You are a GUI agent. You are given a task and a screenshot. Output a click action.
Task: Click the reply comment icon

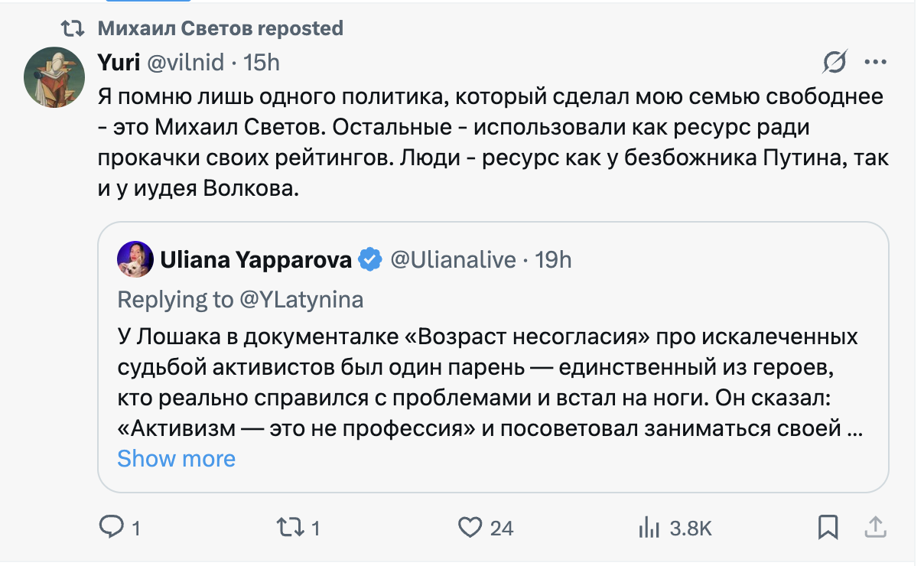(112, 526)
